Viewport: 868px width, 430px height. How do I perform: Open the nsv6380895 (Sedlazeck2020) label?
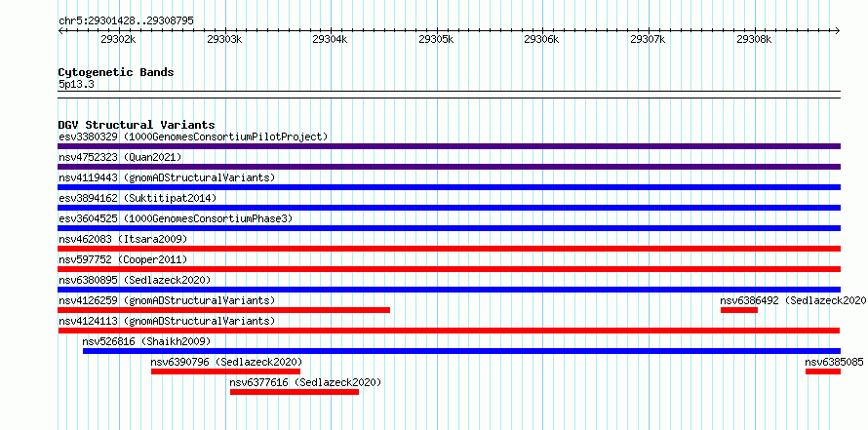pyautogui.click(x=135, y=280)
